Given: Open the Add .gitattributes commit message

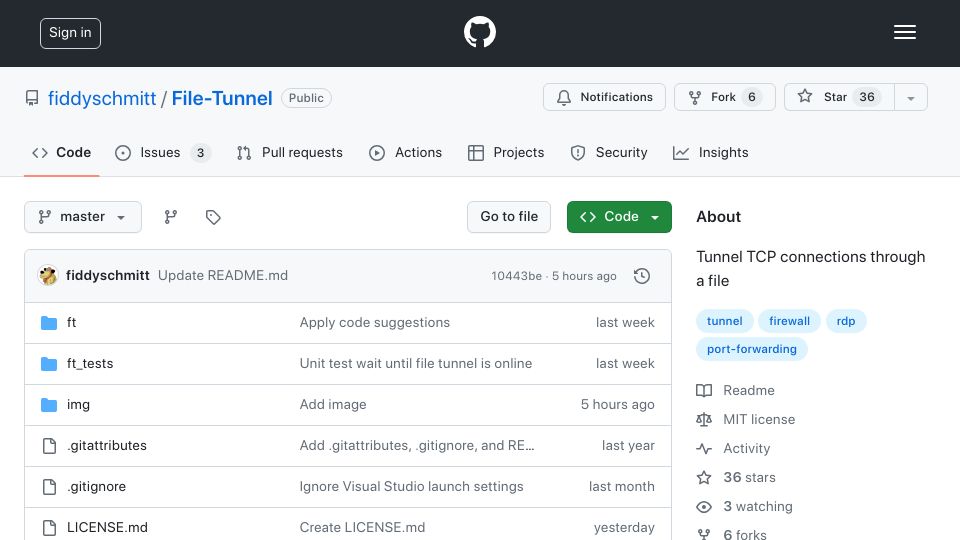Looking at the screenshot, I should [417, 446].
